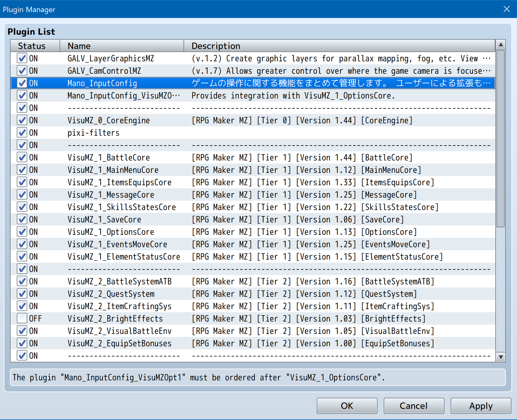Viewport: 517px width, 420px height.
Task: Click the Japanese description of Mano_InputConfig
Action: pyautogui.click(x=341, y=83)
